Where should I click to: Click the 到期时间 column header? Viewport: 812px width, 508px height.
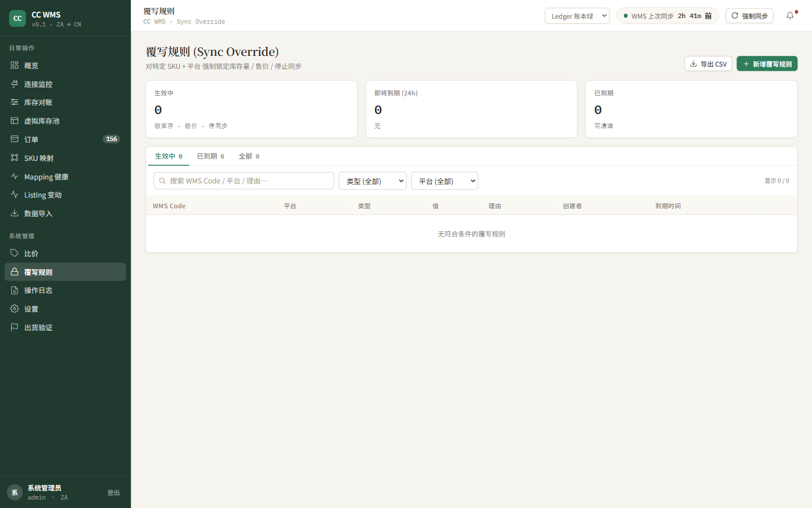tap(668, 206)
